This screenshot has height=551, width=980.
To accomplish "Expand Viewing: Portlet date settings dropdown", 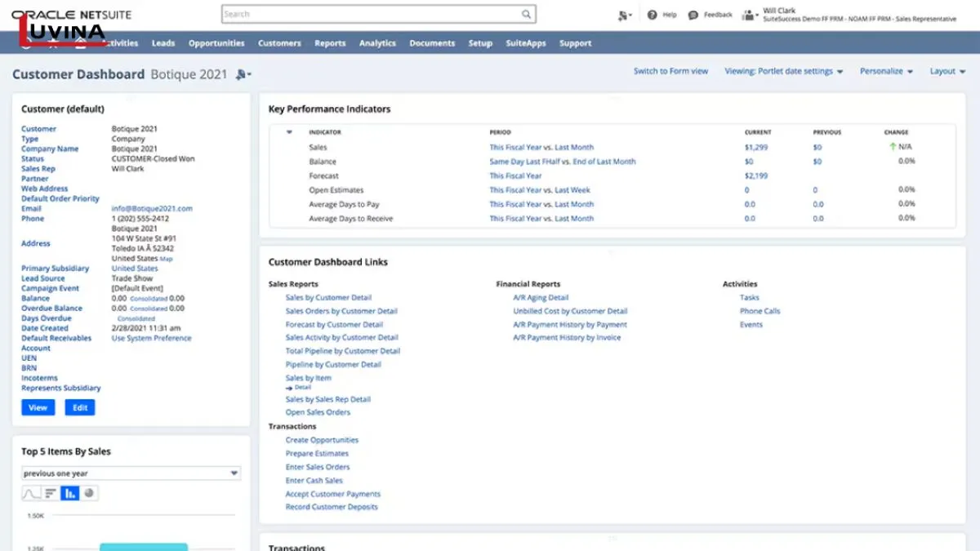I will pyautogui.click(x=784, y=72).
